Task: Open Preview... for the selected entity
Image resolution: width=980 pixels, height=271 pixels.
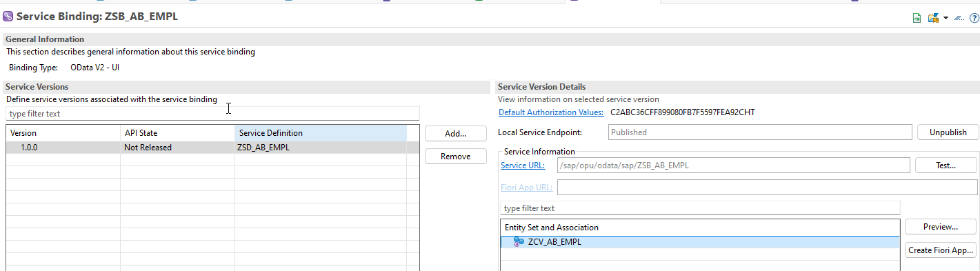Action: [x=941, y=227]
